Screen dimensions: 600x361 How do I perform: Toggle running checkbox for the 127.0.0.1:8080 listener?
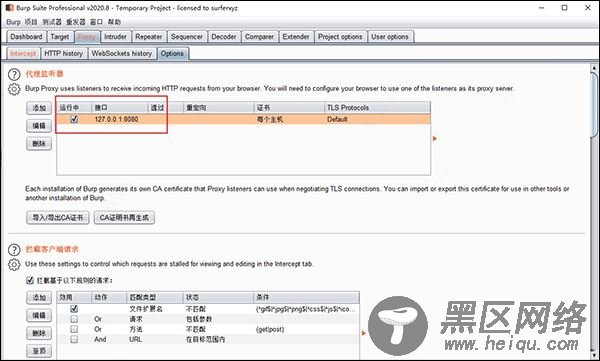coord(74,119)
